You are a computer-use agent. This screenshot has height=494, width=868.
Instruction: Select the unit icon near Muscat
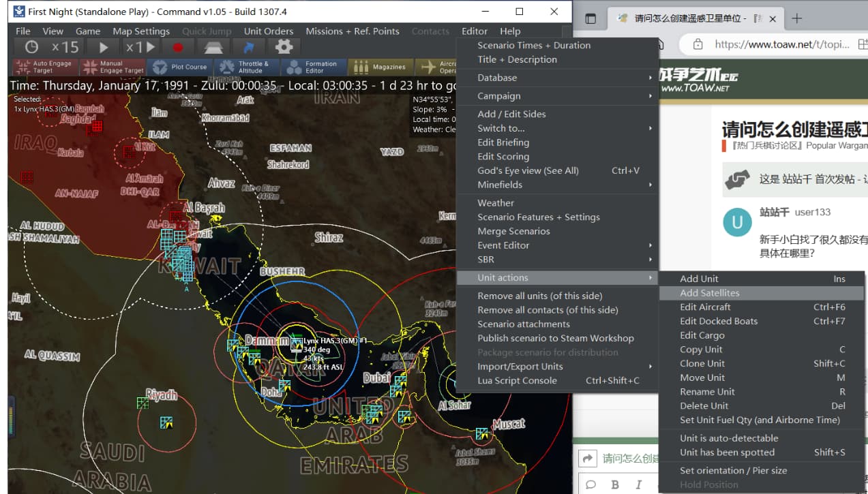482,433
